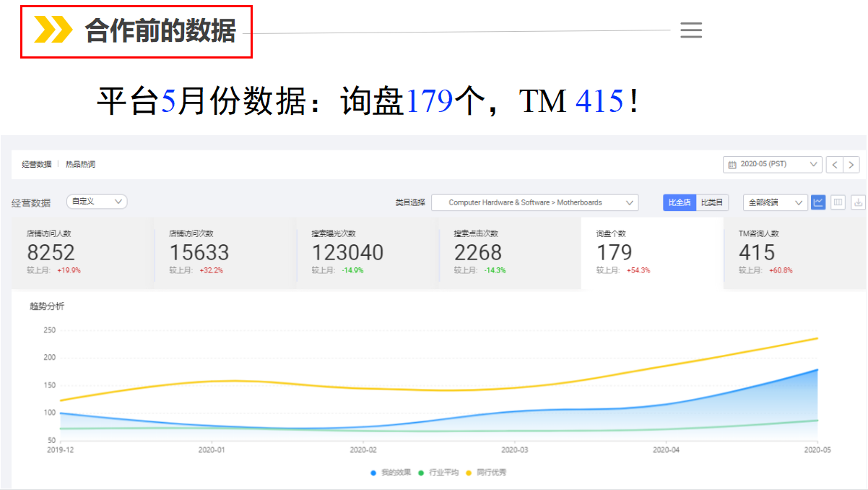Switch to line chart view icon

(818, 202)
